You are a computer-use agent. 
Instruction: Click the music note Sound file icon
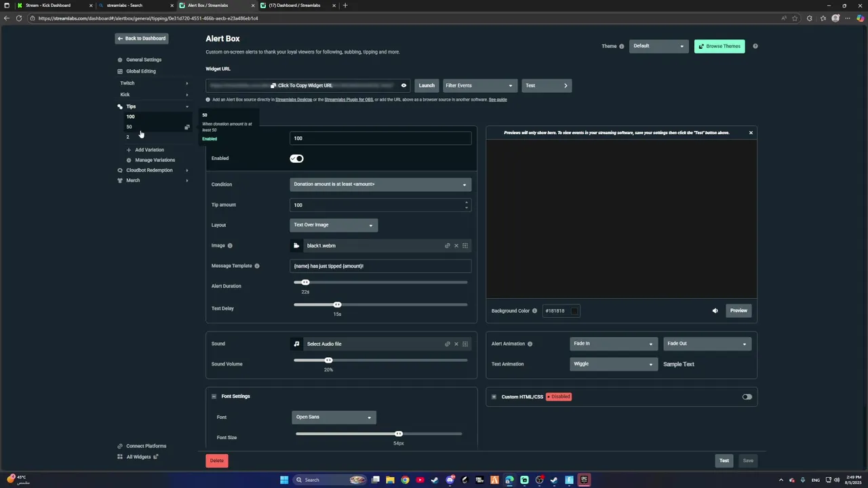(x=296, y=344)
